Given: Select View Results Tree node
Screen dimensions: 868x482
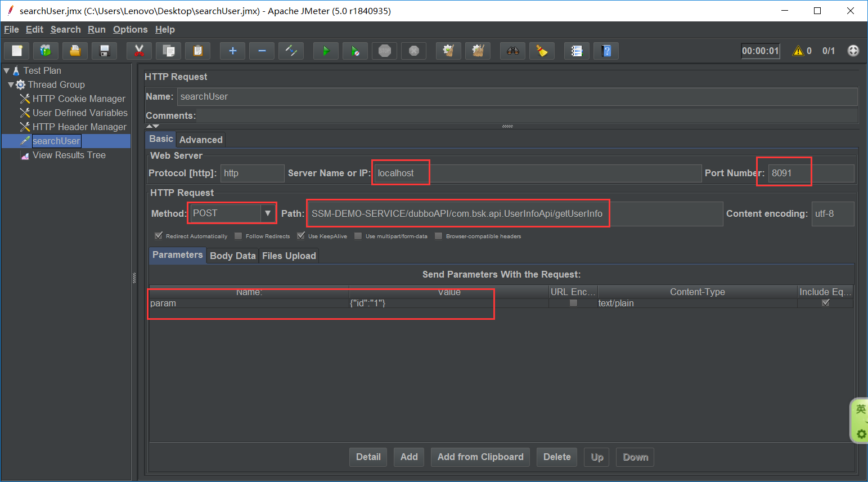Looking at the screenshot, I should point(69,155).
